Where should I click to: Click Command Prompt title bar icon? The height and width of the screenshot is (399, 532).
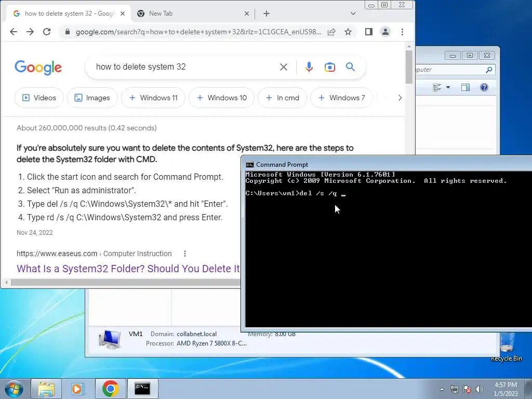pos(250,165)
